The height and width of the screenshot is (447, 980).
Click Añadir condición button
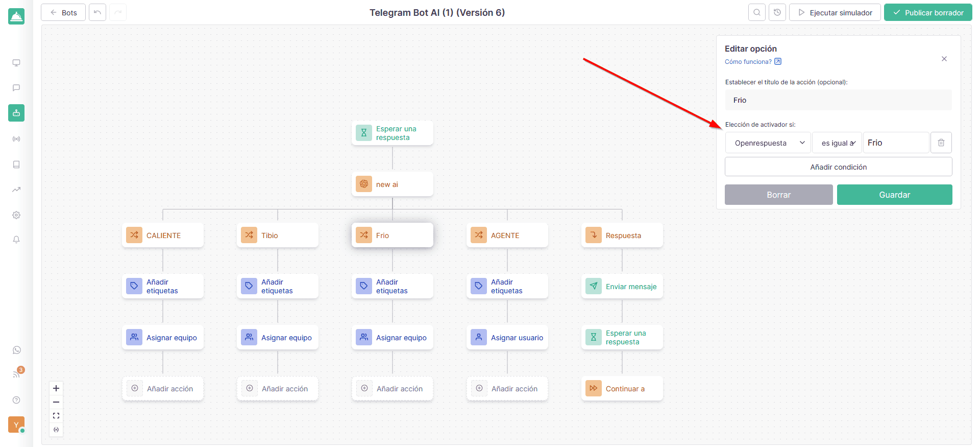(x=839, y=167)
